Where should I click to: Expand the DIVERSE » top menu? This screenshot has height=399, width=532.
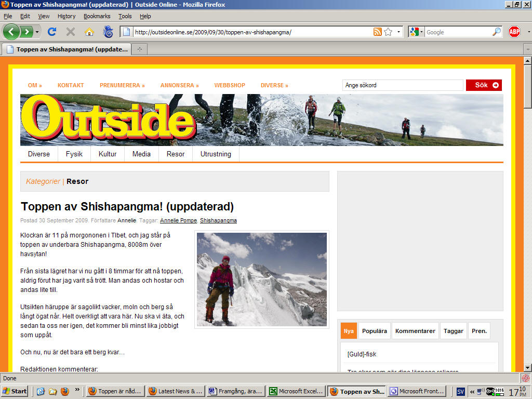(x=274, y=85)
